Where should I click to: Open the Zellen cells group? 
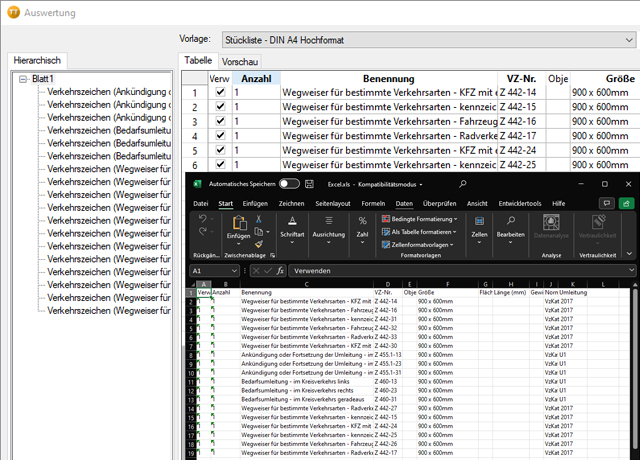479,231
